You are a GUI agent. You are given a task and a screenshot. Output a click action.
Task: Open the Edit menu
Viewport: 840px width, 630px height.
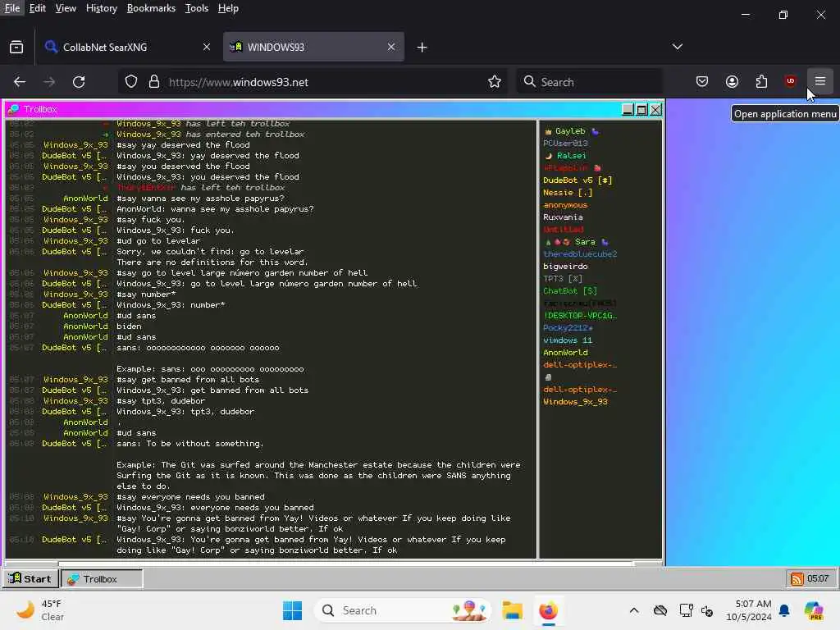[x=37, y=8]
